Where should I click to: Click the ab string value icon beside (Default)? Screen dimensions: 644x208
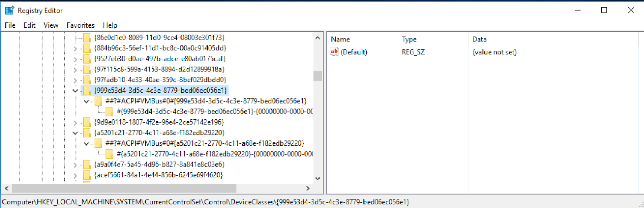tap(334, 52)
